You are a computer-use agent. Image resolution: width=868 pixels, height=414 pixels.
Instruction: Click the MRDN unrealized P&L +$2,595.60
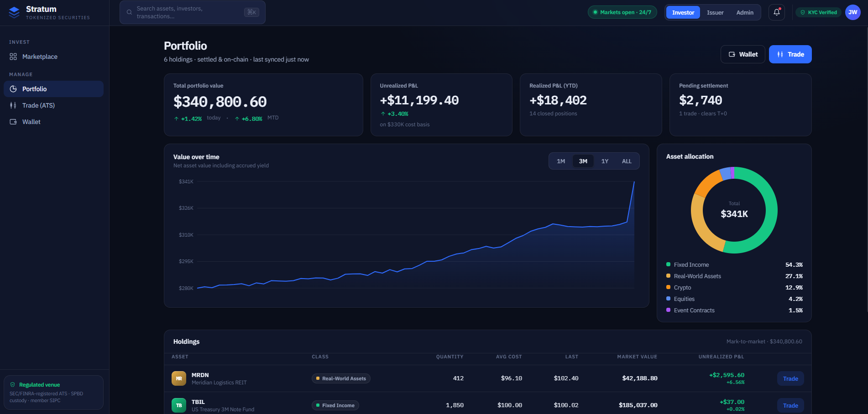coord(727,375)
